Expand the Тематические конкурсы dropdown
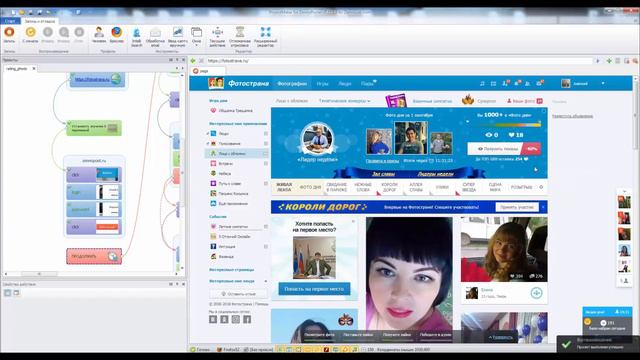 point(345,101)
